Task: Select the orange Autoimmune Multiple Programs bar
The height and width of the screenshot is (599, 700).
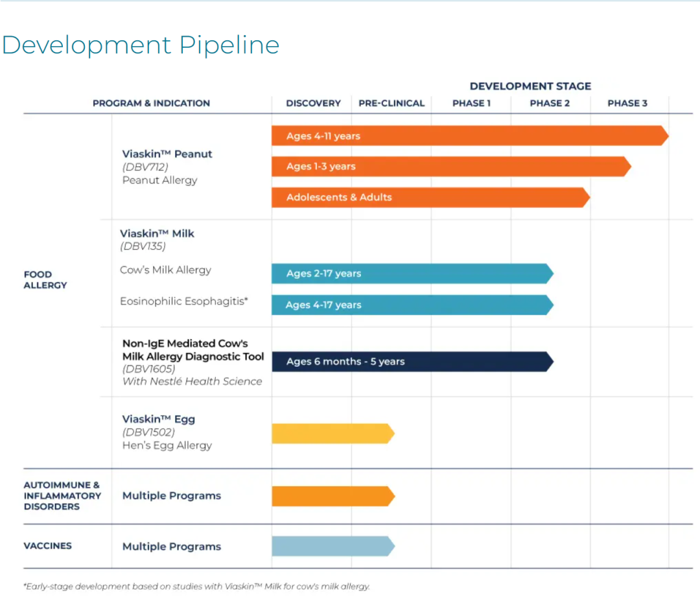Action: [333, 496]
